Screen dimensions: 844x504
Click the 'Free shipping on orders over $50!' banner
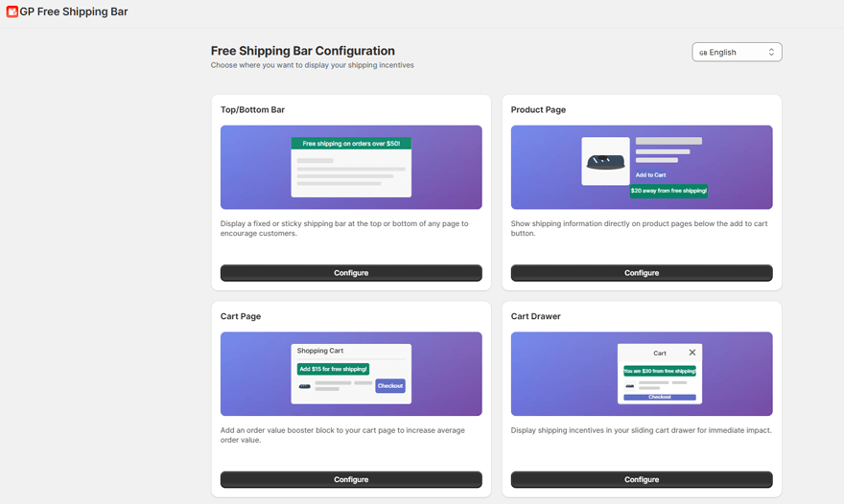click(351, 144)
